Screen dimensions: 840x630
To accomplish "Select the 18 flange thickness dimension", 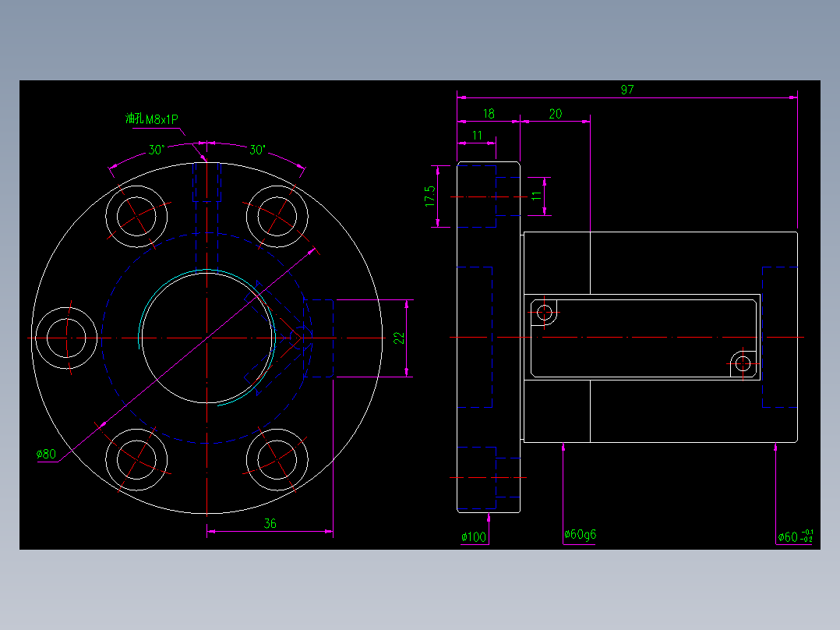I will 489,114.
